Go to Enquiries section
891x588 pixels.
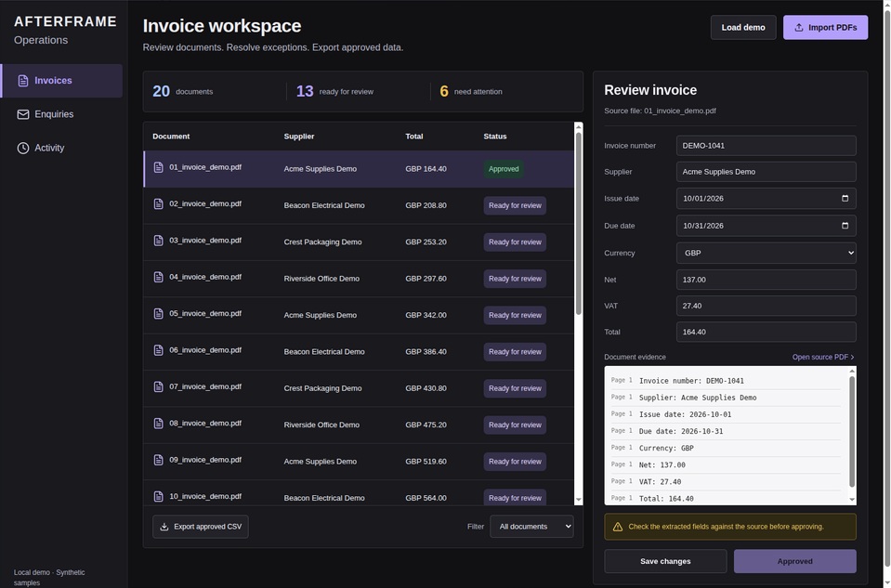click(x=61, y=114)
